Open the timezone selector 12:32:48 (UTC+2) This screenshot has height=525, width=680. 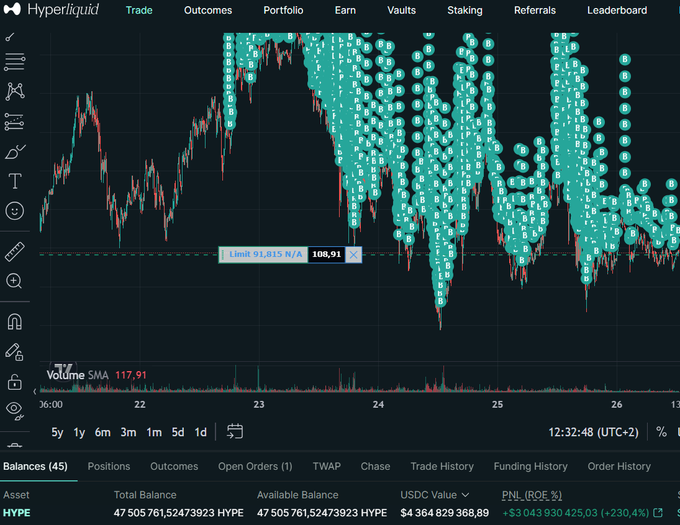(593, 432)
